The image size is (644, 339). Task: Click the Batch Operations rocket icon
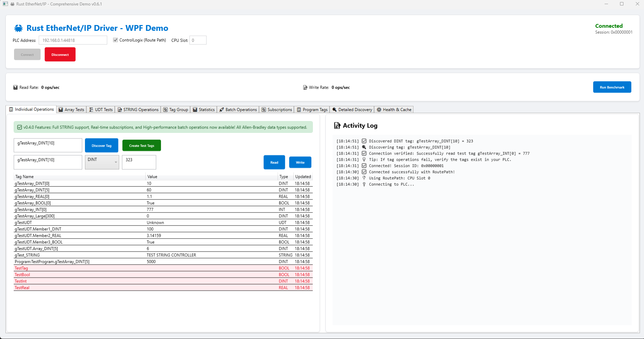222,110
